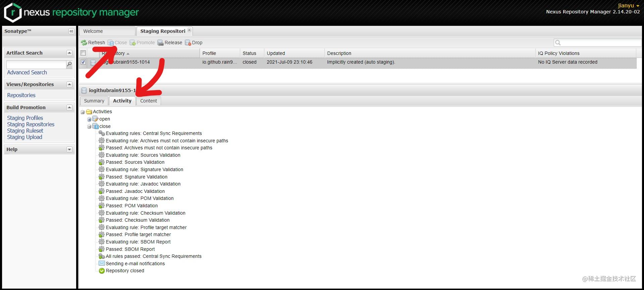This screenshot has height=290, width=644.
Task: Select the Activity tab
Action: tap(122, 101)
